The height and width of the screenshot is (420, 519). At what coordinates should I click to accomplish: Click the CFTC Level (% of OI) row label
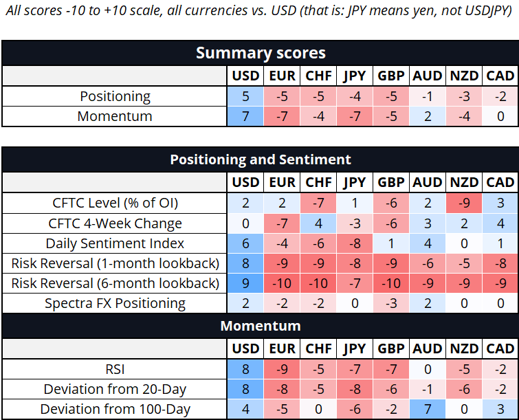coord(115,203)
